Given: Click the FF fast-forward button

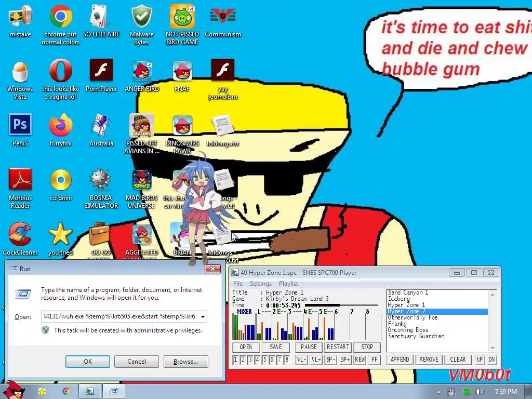Looking at the screenshot, I should click(x=374, y=360).
